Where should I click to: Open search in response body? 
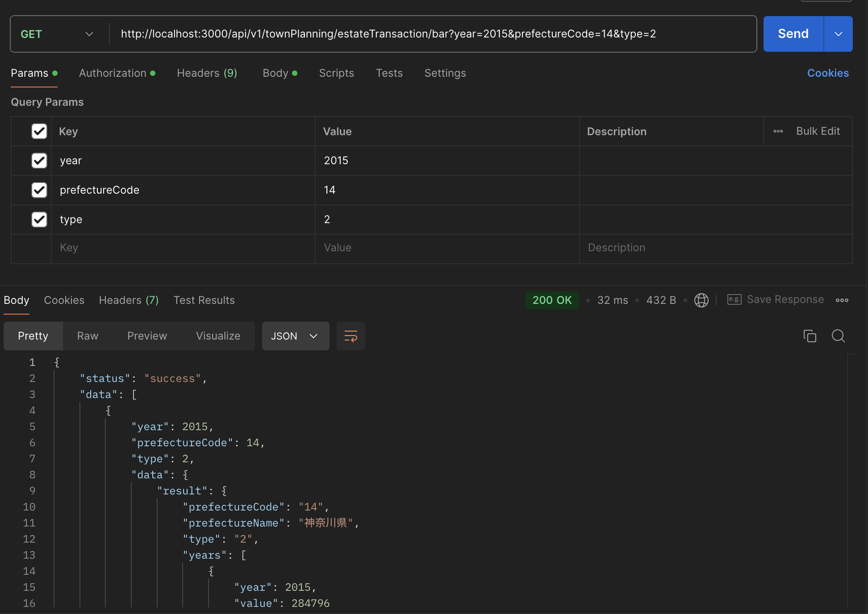(838, 336)
